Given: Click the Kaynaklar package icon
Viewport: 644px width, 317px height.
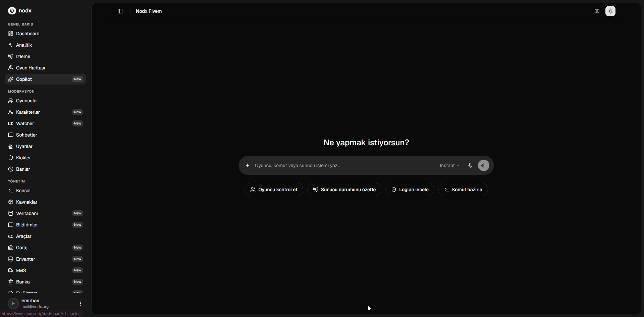Looking at the screenshot, I should (11, 202).
